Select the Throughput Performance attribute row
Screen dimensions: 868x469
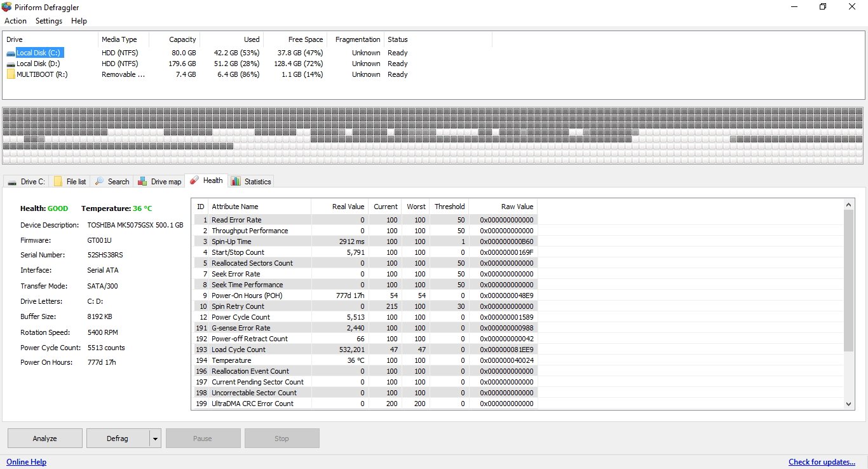(365, 231)
